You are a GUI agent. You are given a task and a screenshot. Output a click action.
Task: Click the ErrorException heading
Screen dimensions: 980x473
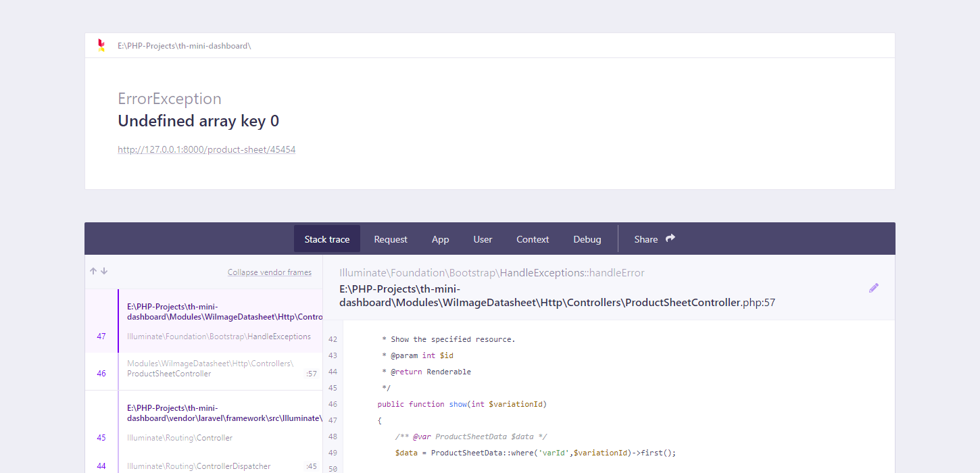pyautogui.click(x=170, y=99)
